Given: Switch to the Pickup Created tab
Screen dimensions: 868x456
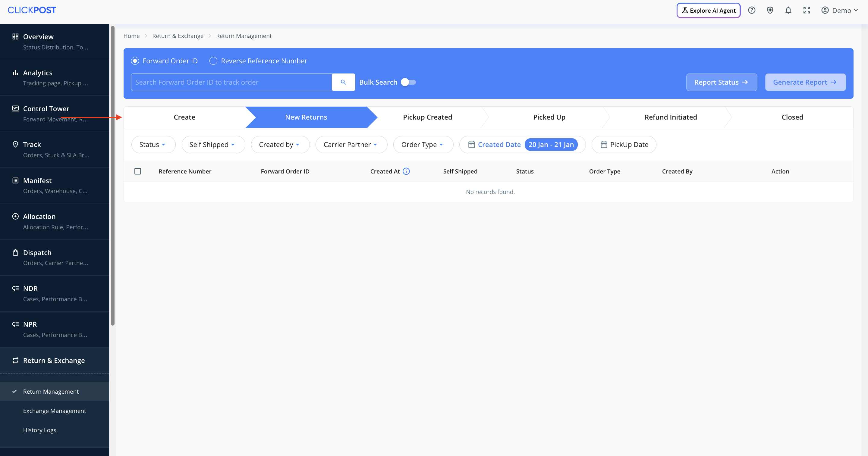Looking at the screenshot, I should [427, 117].
